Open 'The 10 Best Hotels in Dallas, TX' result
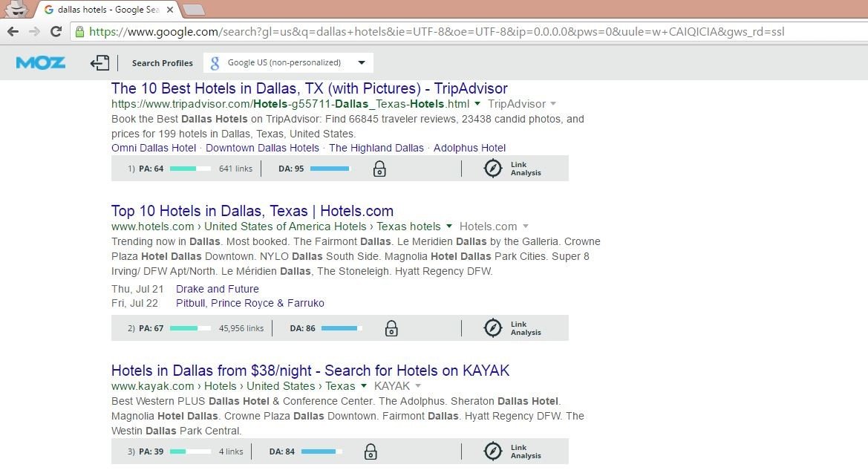The image size is (868, 476). pos(310,88)
